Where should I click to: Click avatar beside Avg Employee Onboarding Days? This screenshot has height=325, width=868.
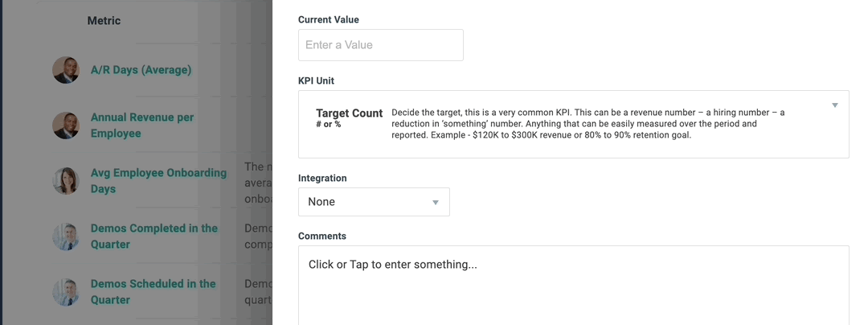click(x=66, y=181)
